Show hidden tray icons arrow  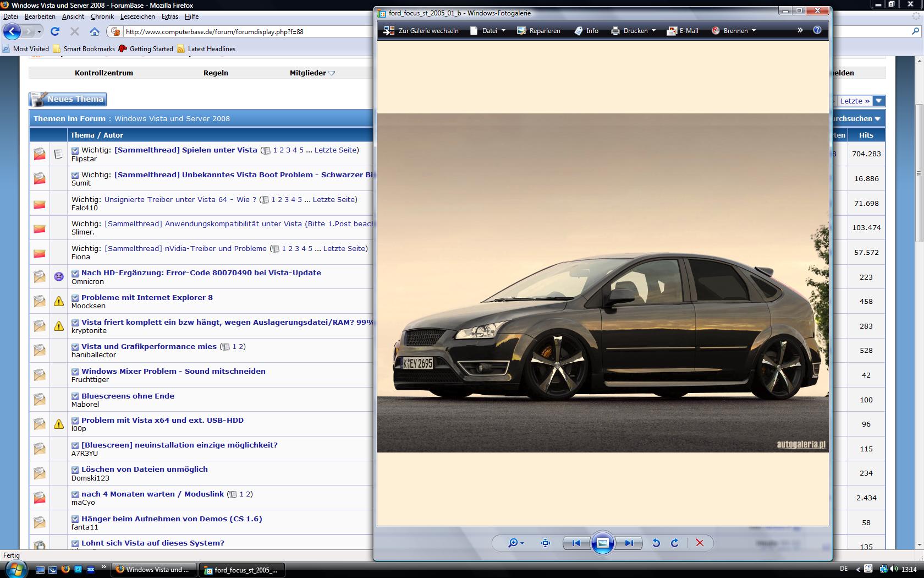[x=858, y=569]
